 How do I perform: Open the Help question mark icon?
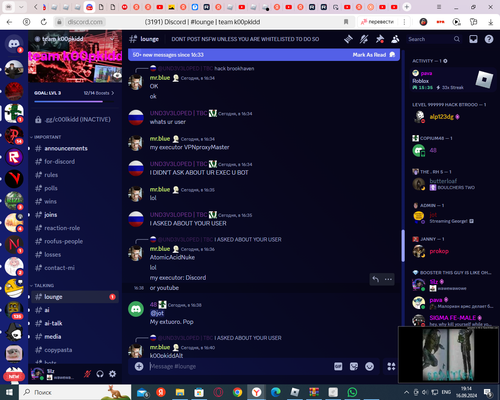489,39
